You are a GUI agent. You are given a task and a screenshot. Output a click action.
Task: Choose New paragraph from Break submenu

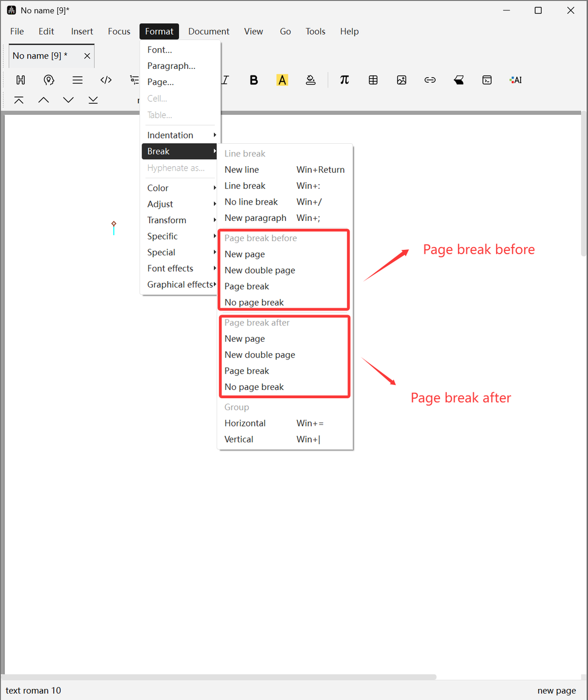tap(255, 218)
